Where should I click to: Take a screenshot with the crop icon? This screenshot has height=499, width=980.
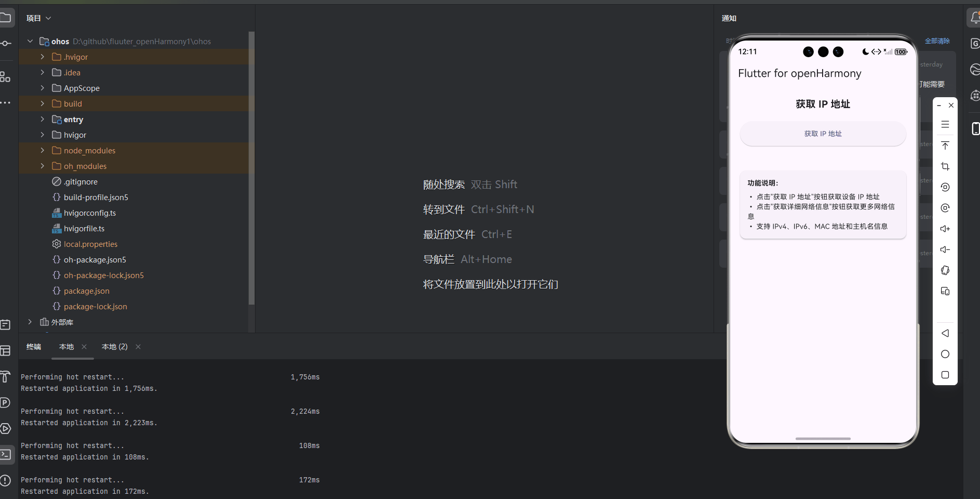pyautogui.click(x=946, y=166)
